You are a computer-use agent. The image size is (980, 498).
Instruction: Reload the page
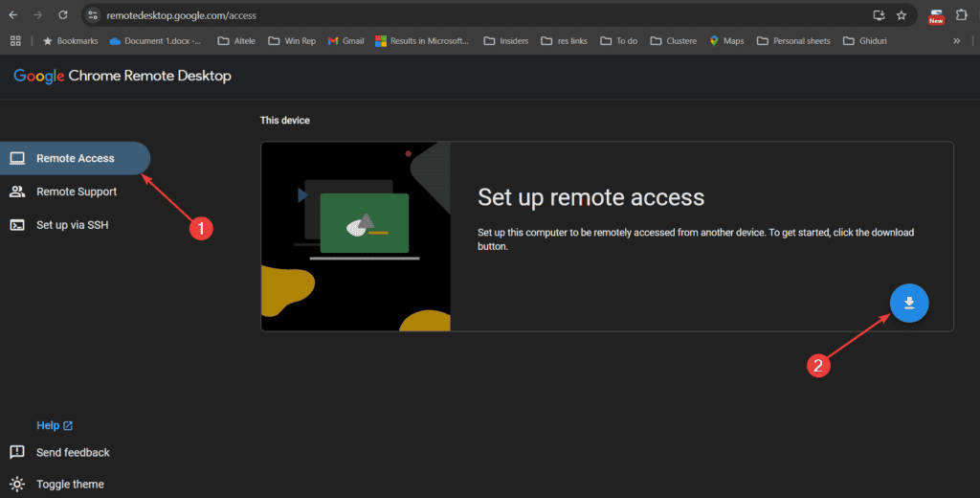point(62,15)
